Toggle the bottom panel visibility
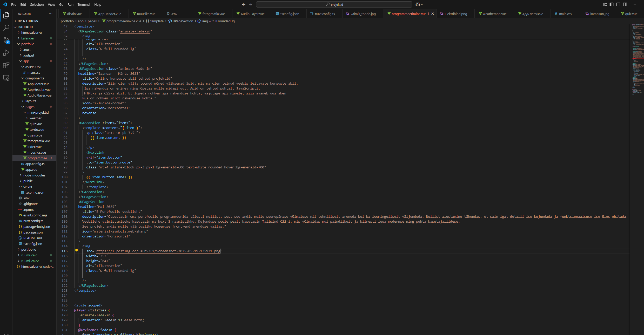The height and width of the screenshot is (335, 644). pyautogui.click(x=618, y=4)
